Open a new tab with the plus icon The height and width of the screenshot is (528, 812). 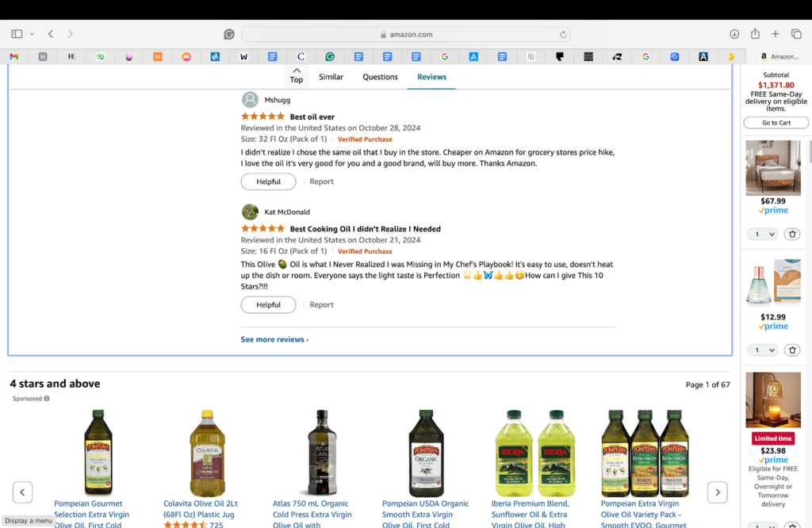pos(776,34)
